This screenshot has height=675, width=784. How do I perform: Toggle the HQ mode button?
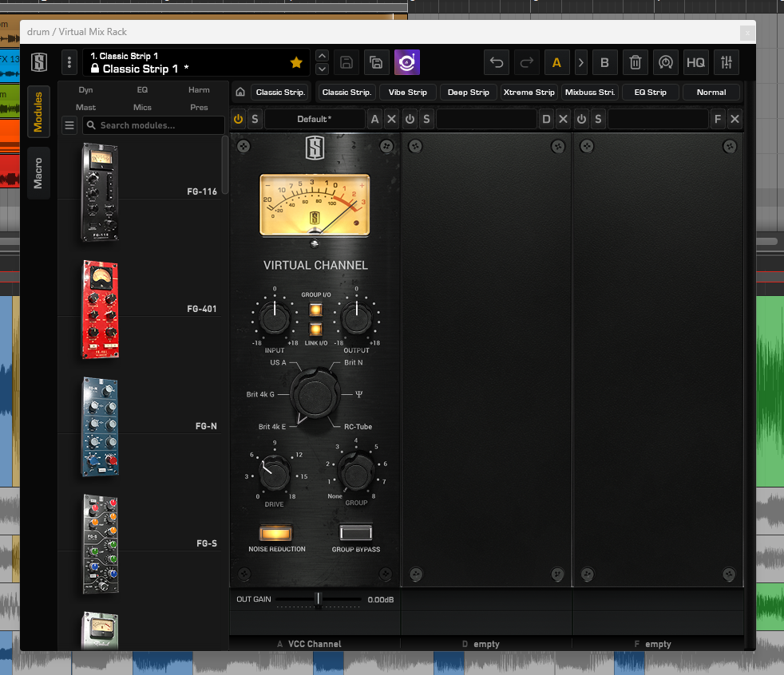[x=695, y=62]
